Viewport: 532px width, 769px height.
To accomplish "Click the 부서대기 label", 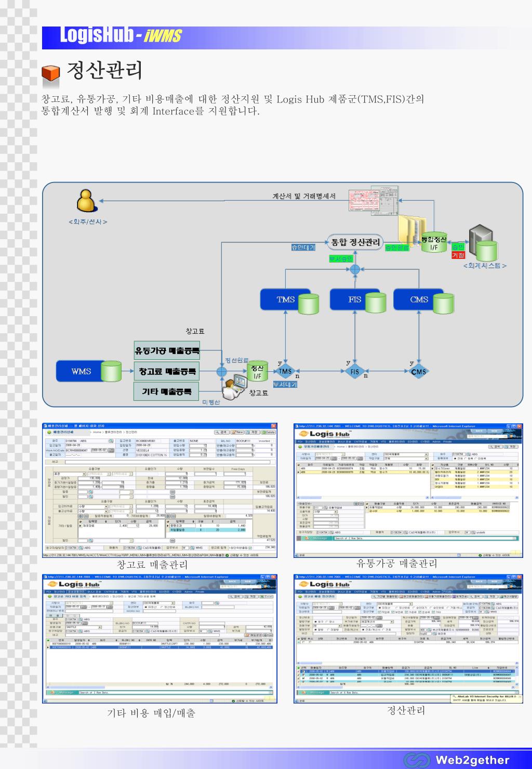I will point(285,385).
